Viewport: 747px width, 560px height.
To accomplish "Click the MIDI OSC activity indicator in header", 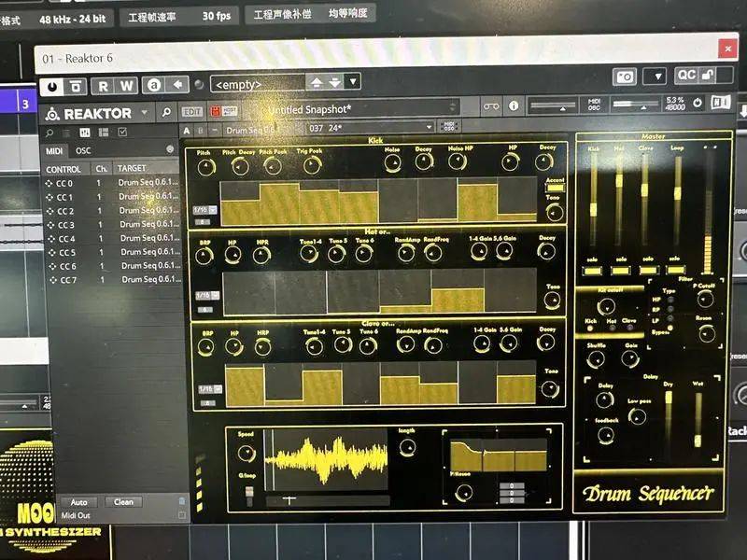I will (594, 105).
